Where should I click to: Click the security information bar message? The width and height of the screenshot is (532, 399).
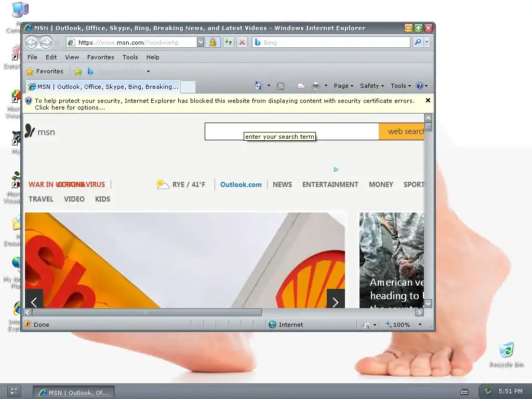[x=224, y=104]
